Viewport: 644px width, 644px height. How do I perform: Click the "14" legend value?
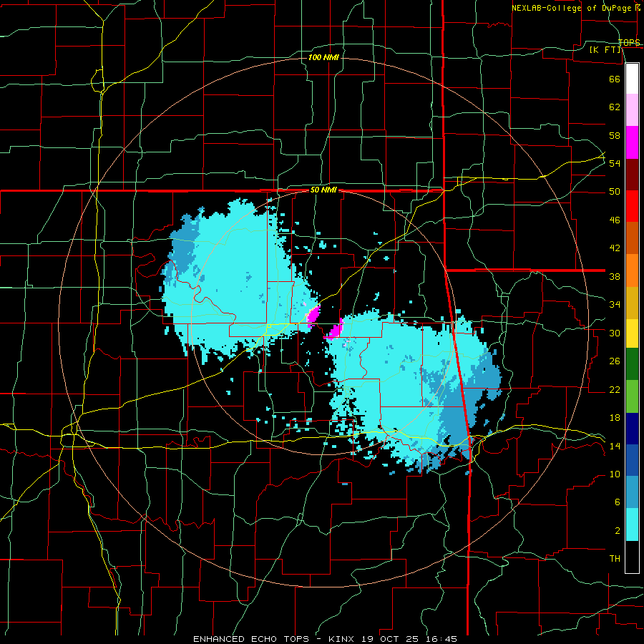(615, 446)
